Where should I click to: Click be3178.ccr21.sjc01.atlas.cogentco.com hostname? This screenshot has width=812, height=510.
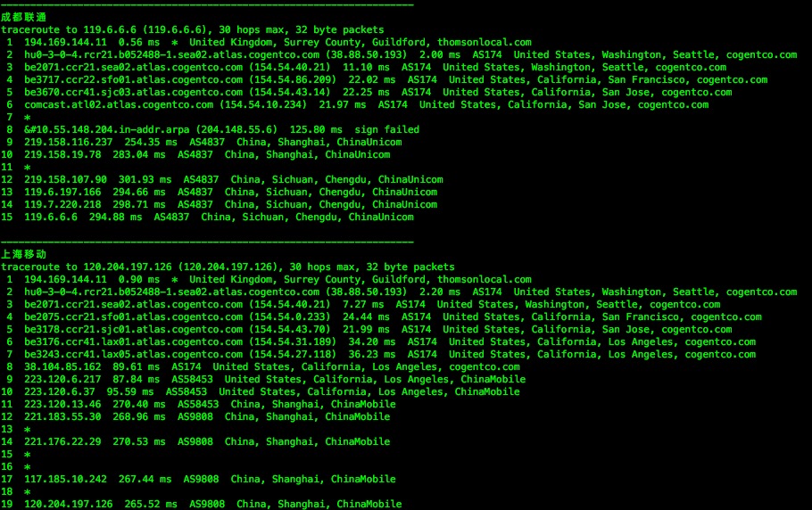point(133,329)
